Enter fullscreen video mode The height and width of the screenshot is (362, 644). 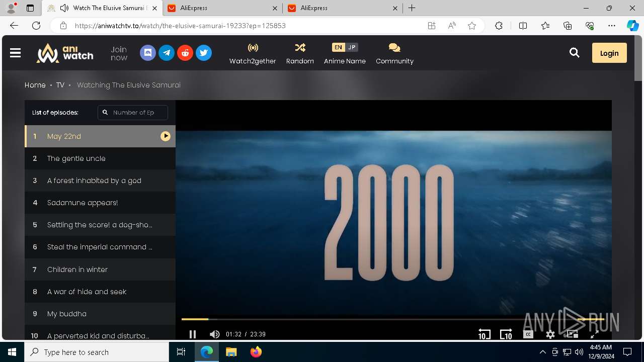(x=594, y=334)
